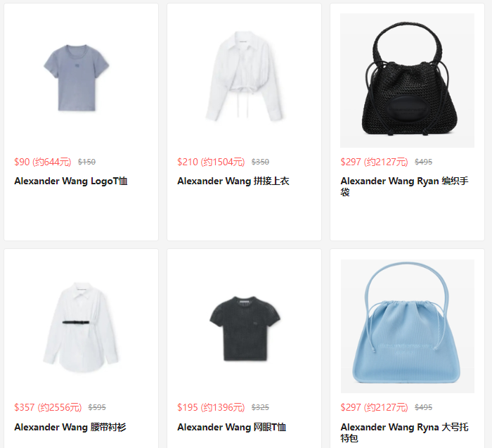492x448 pixels.
Task: Click the Alexander Wang Ryna 大号托特包 title
Action: (x=404, y=433)
